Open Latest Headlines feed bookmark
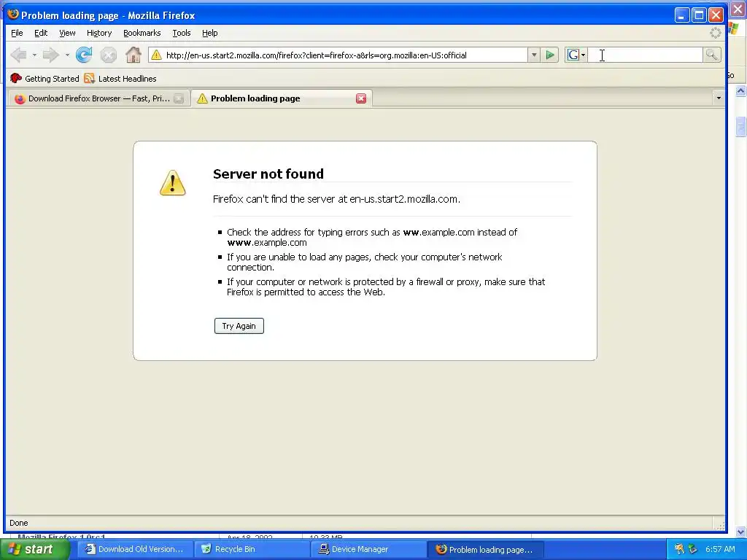The height and width of the screenshot is (560, 747). pos(120,79)
